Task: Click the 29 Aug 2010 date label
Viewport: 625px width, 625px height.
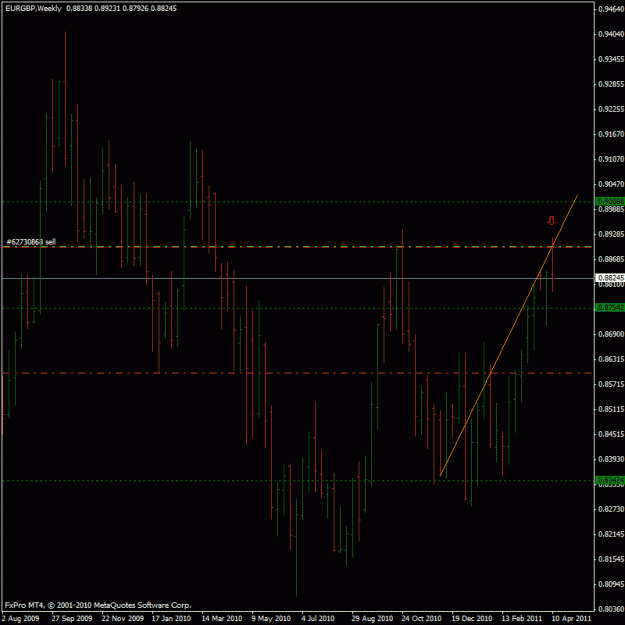Action: click(372, 619)
